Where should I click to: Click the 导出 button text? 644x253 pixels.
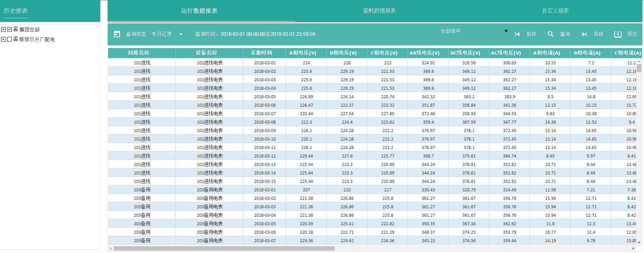tap(632, 34)
